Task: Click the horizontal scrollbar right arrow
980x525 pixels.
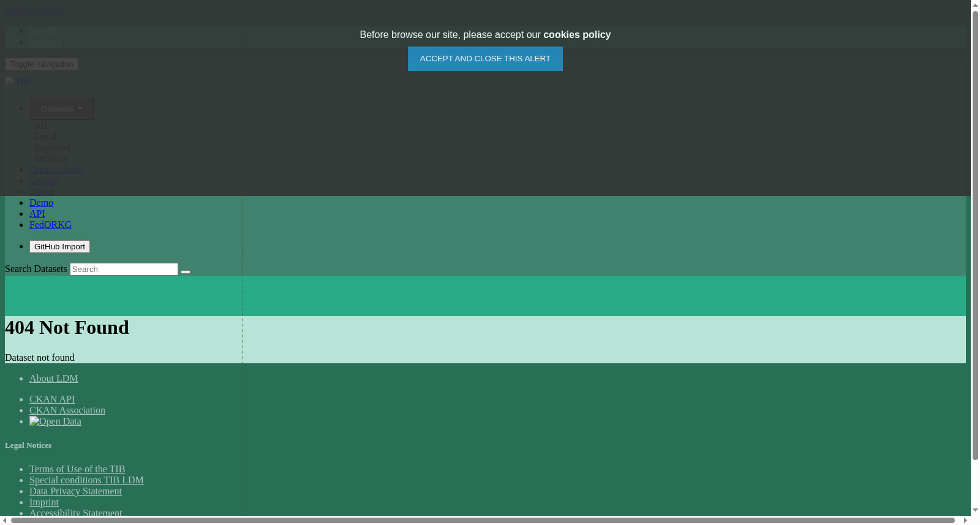Action: tap(965, 520)
